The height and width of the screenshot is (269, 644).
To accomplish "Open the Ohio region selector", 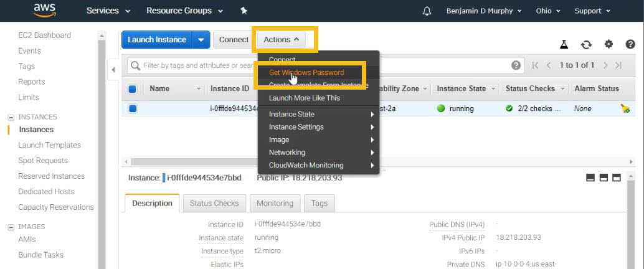I will 547,11.
